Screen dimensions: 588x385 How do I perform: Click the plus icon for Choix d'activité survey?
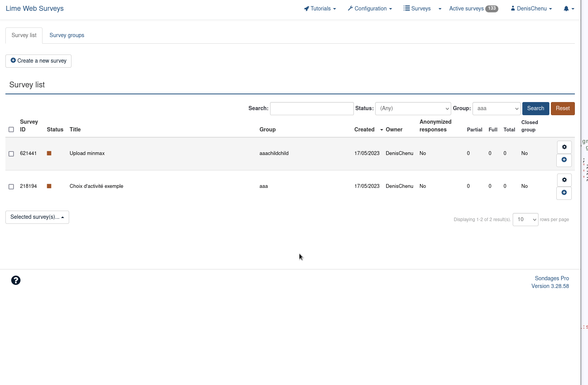[564, 193]
